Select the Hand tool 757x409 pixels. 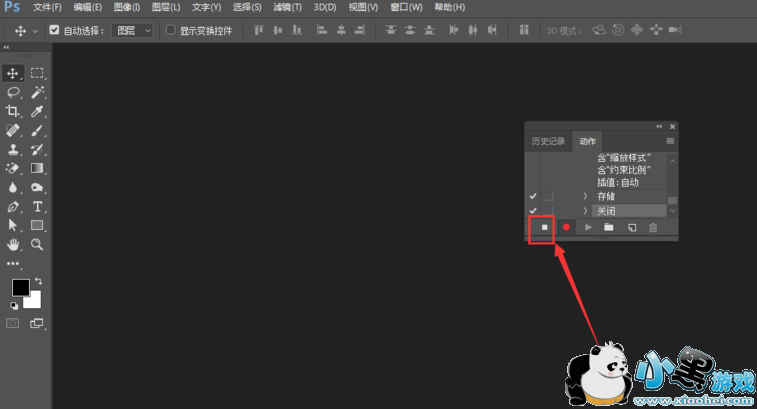13,244
